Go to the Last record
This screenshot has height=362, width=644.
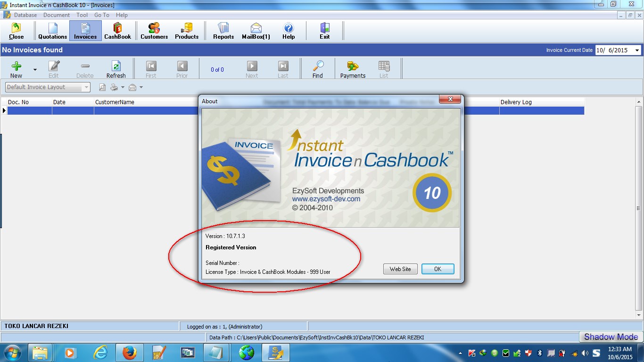(283, 69)
